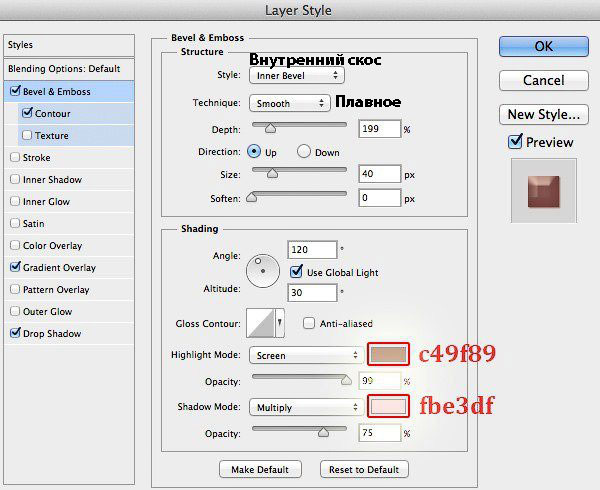Enable the Pattern Overlay checkbox

[x=15, y=289]
